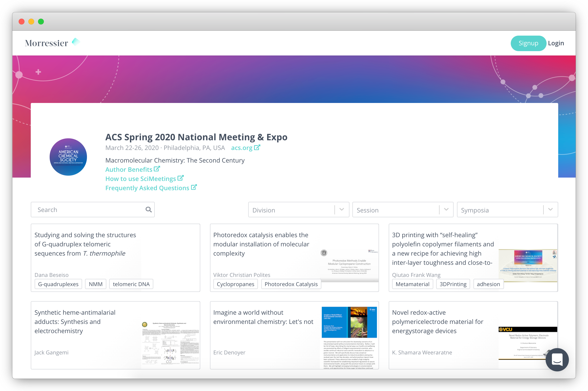Viewport: 588px width, 391px height.
Task: Open How to use SciMeetings link
Action: click(140, 179)
